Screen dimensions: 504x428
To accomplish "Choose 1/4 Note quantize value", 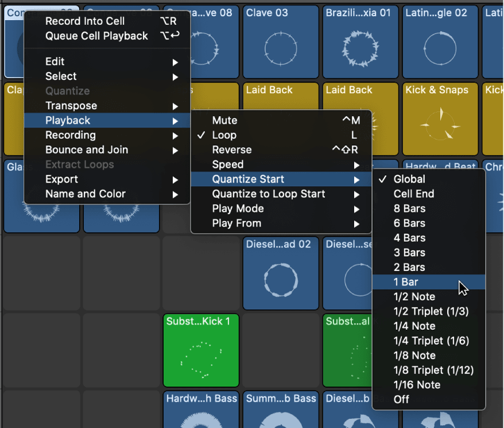I will [429, 326].
